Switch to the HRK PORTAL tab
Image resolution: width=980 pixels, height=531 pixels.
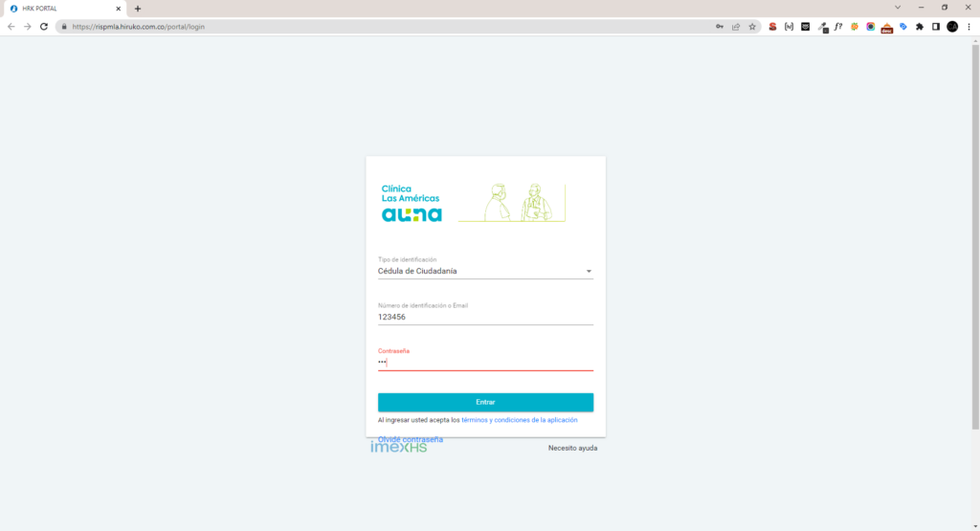coord(64,9)
